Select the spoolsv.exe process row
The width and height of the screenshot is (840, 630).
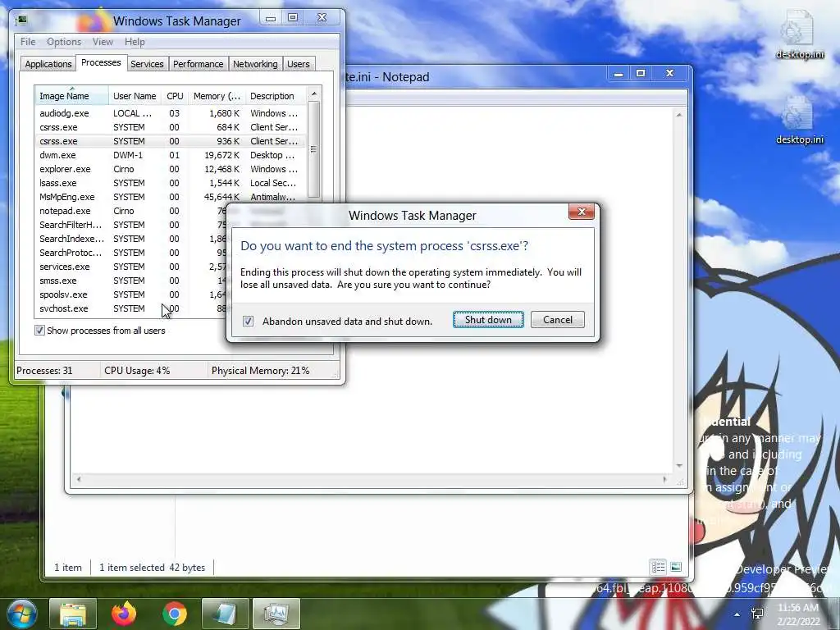tap(130, 294)
